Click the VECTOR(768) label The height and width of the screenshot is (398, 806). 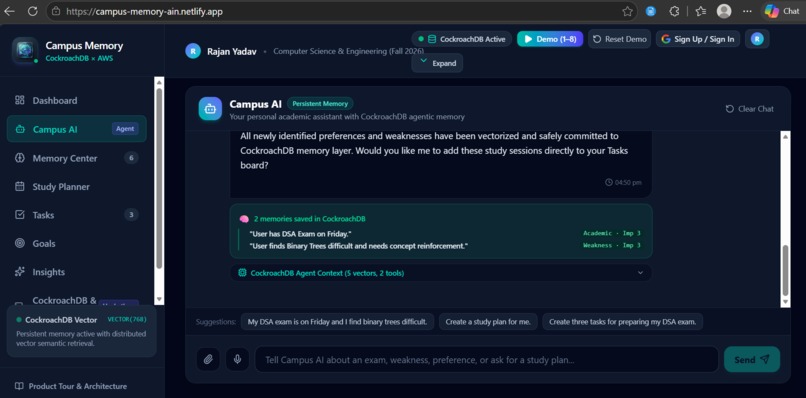[126, 319]
